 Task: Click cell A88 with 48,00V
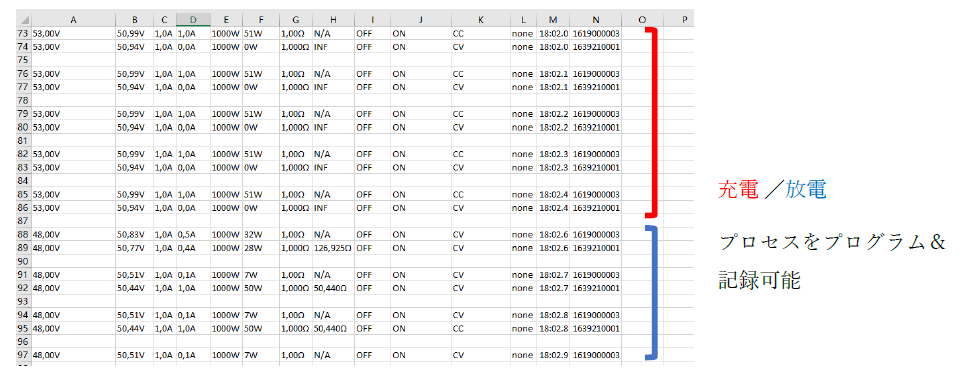(x=73, y=235)
